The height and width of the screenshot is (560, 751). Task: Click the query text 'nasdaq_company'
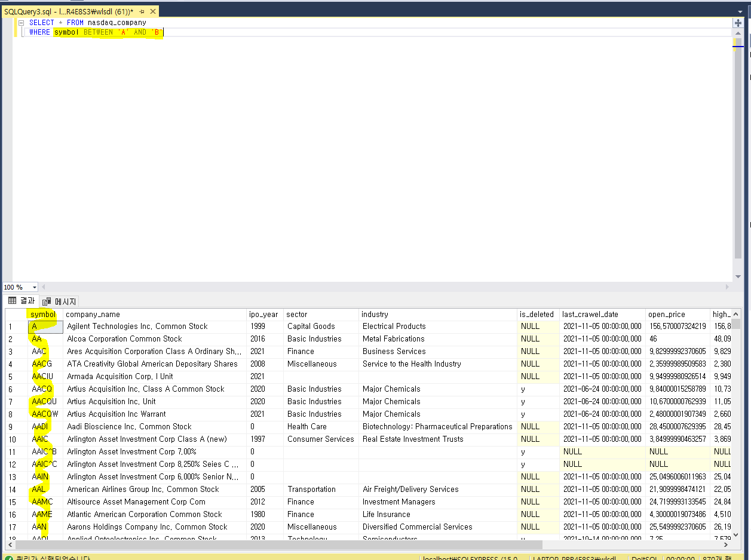[x=117, y=23]
